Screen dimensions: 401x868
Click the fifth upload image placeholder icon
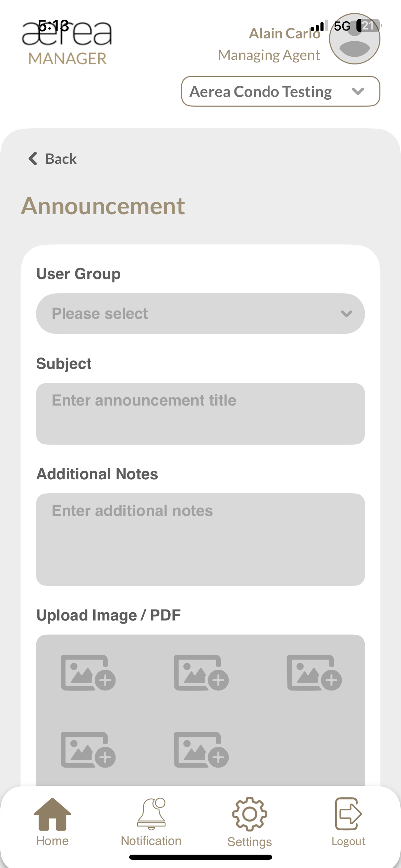click(x=201, y=750)
